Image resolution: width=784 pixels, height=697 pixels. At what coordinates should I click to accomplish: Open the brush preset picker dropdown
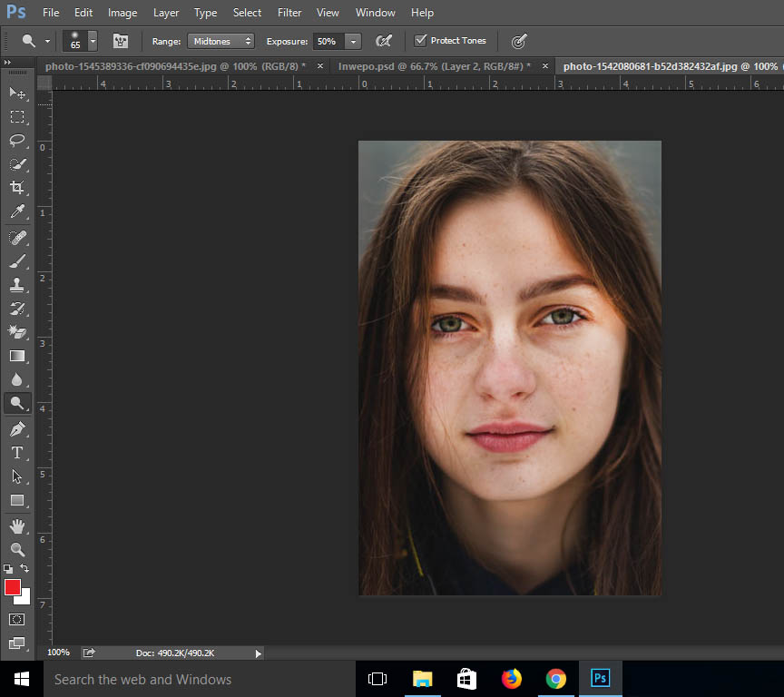[93, 41]
